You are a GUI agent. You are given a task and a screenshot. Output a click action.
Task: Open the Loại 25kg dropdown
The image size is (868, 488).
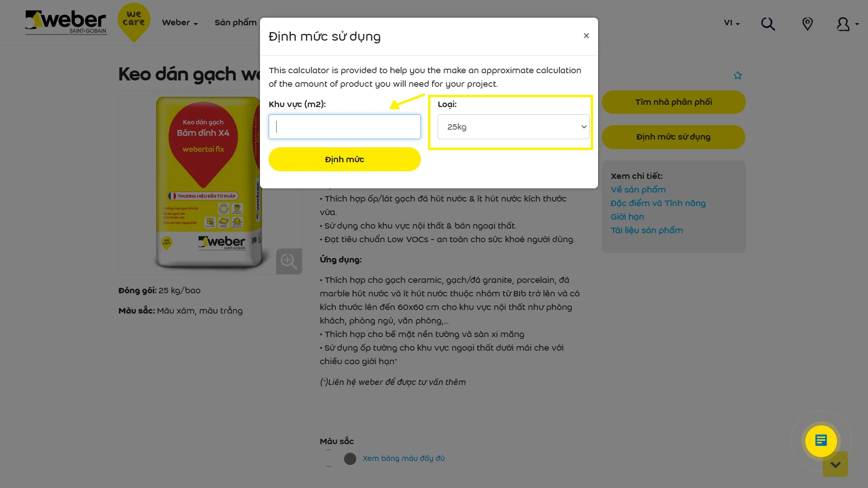[x=513, y=127]
